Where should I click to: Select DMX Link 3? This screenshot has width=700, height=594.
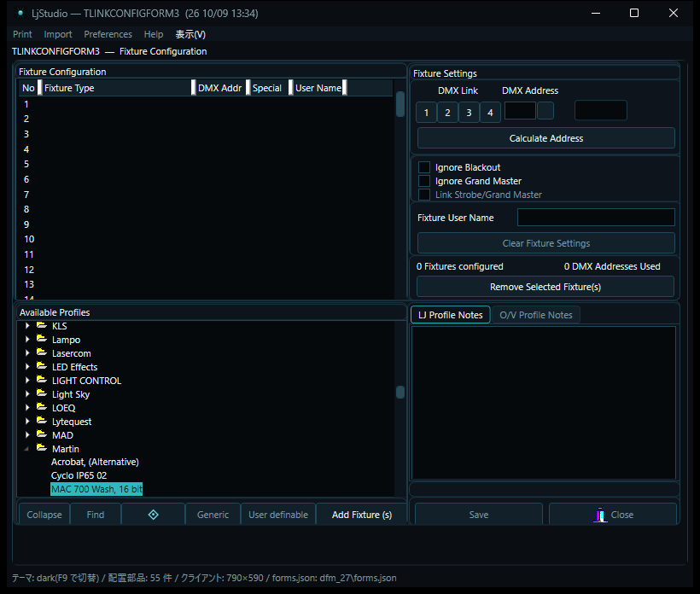tap(469, 113)
